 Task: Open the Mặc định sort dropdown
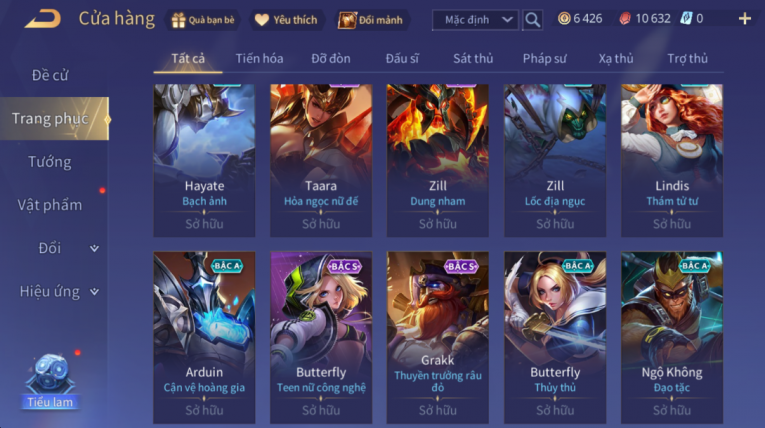(x=475, y=20)
